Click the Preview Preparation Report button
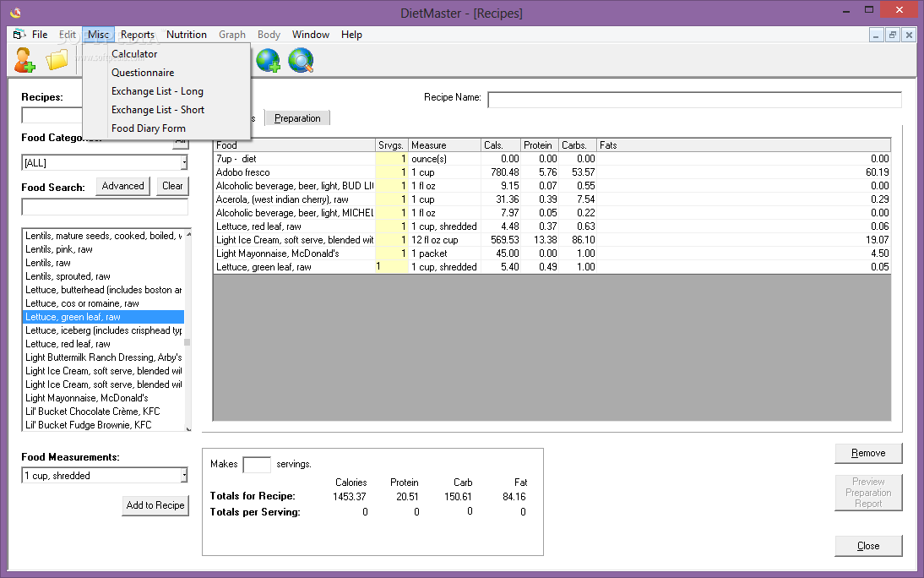The image size is (924, 578). click(x=868, y=493)
